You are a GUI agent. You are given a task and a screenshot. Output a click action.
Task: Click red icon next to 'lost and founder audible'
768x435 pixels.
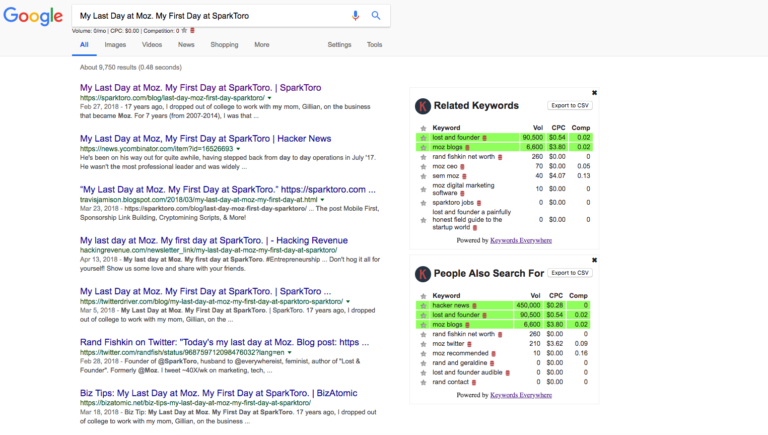tap(507, 373)
